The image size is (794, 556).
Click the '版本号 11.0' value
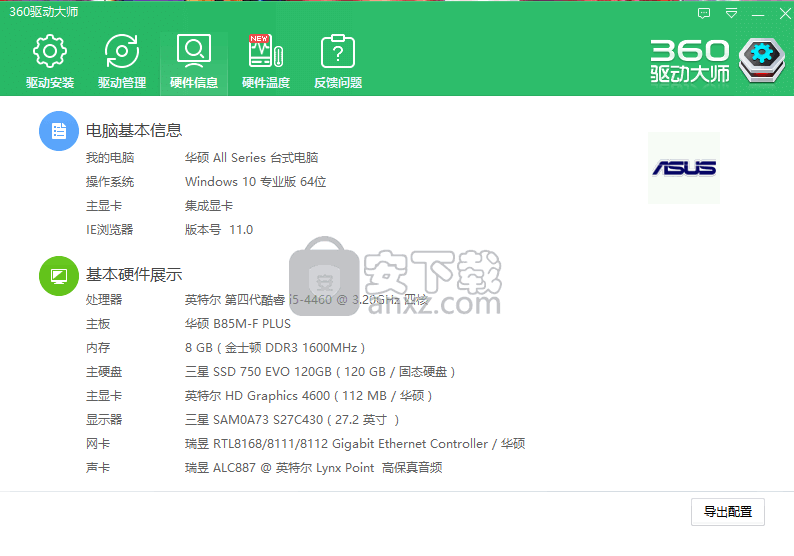[x=219, y=230]
